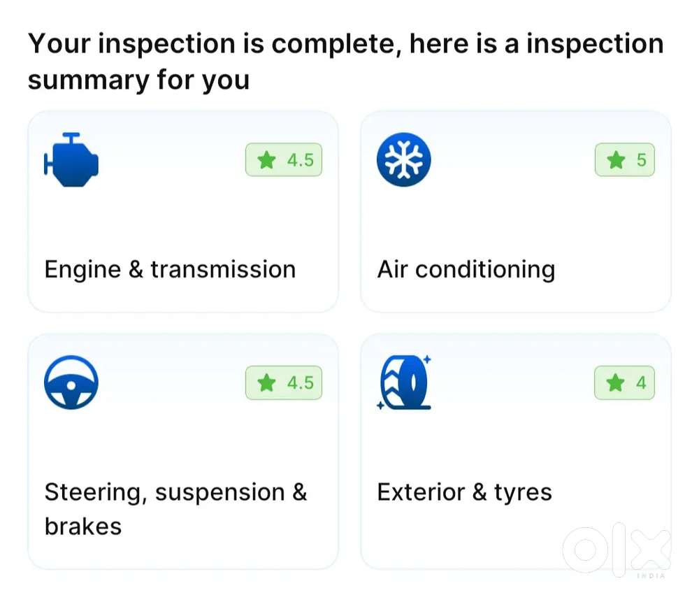Click the 4.5 rating badge for Steering
Image resolution: width=699 pixels, height=616 pixels.
pyautogui.click(x=284, y=383)
